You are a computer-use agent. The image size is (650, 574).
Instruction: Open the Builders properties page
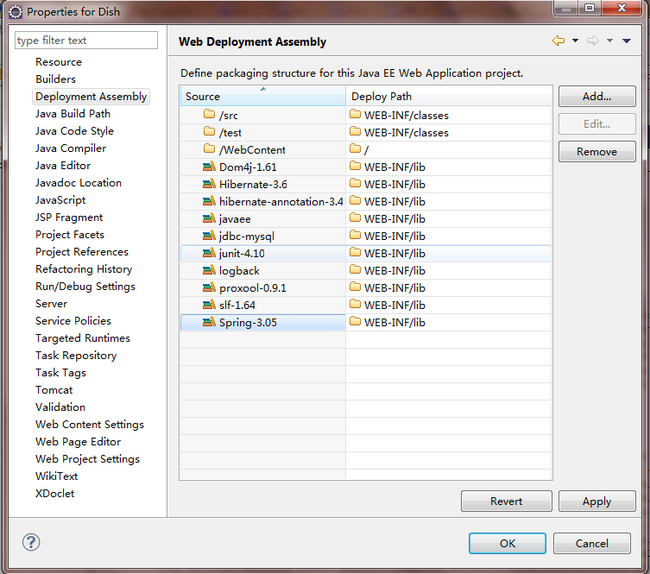(x=56, y=79)
